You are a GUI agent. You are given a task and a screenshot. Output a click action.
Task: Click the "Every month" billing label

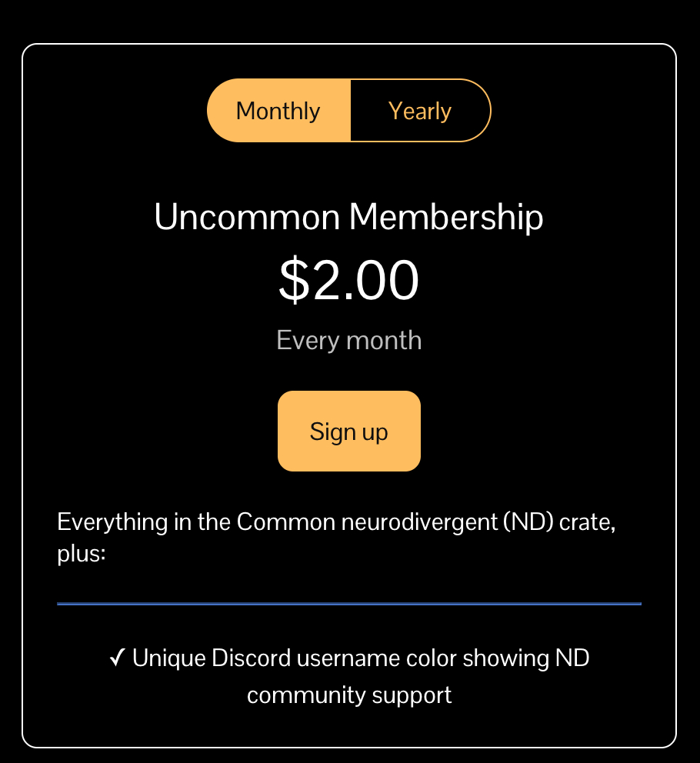(348, 340)
